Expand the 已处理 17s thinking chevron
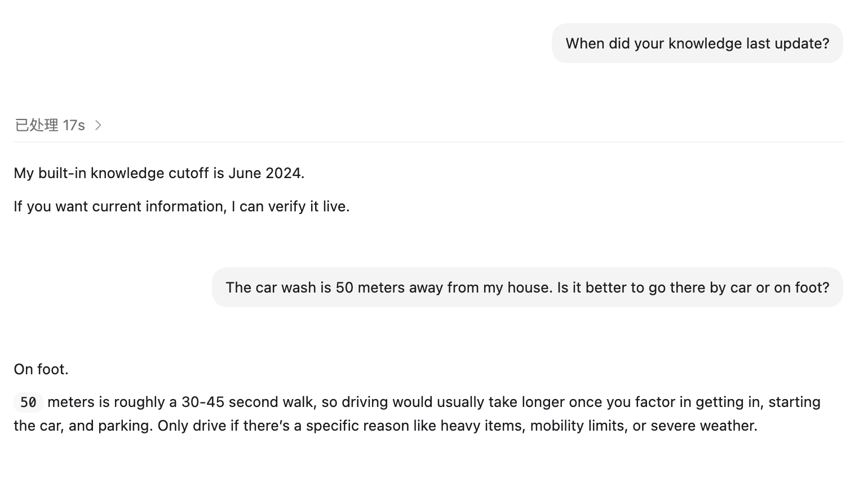Screen dimensions: 868x478 (98, 125)
